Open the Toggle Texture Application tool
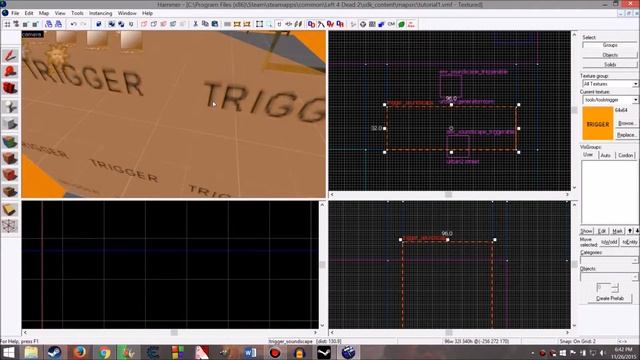640x360 pixels. point(10,142)
